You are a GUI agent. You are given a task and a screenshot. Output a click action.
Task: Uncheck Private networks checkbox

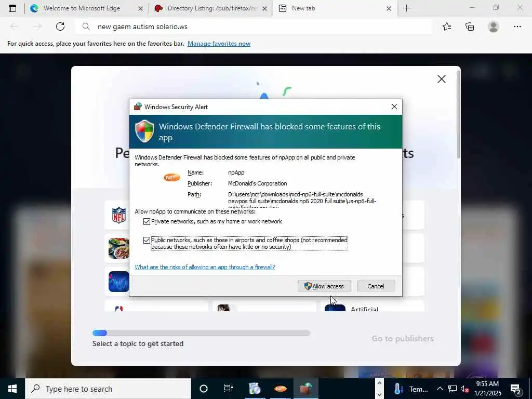coord(147,221)
